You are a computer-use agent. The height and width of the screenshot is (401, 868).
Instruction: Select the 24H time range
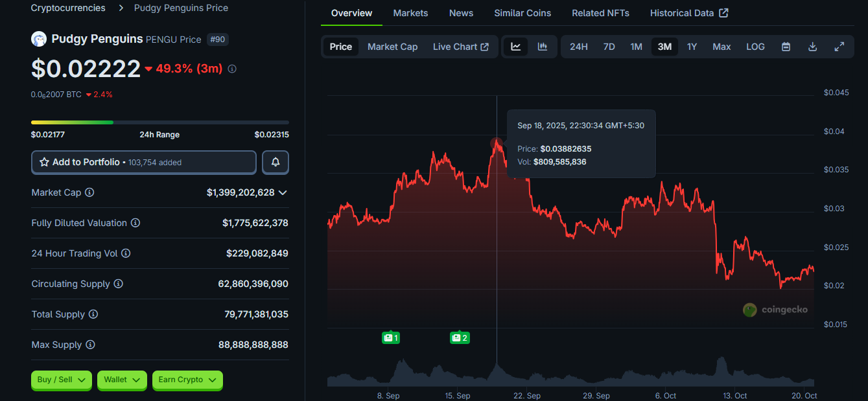click(578, 47)
